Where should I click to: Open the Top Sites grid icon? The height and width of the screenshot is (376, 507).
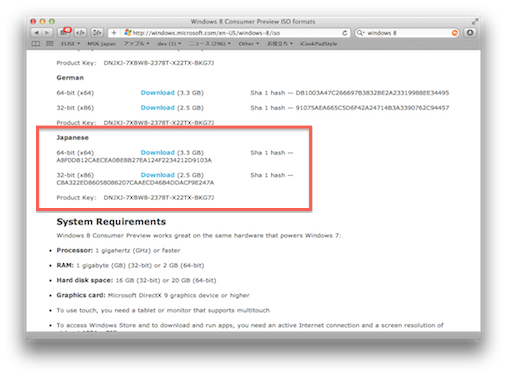[50, 44]
